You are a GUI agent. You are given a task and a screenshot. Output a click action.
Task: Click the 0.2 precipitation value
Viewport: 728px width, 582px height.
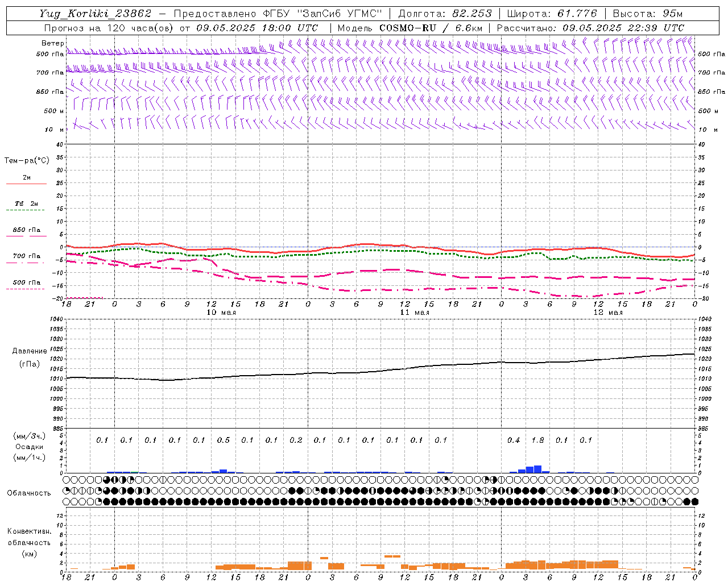296,440
